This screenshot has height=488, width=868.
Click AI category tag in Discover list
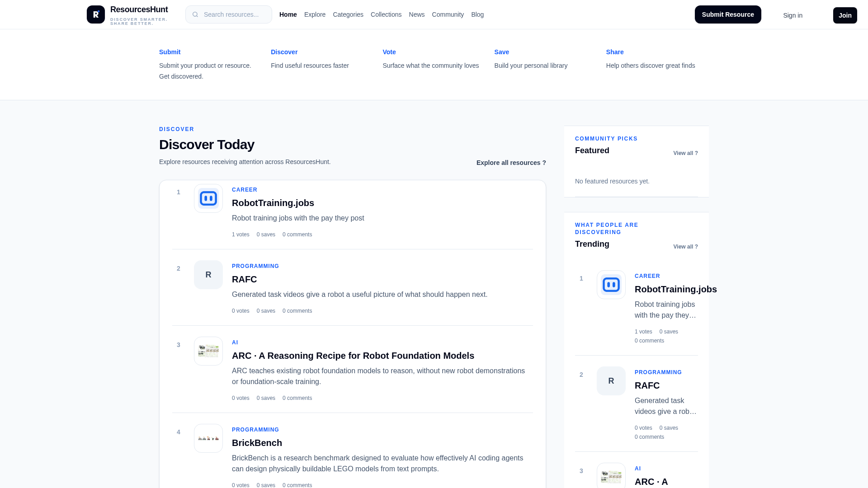tap(235, 343)
